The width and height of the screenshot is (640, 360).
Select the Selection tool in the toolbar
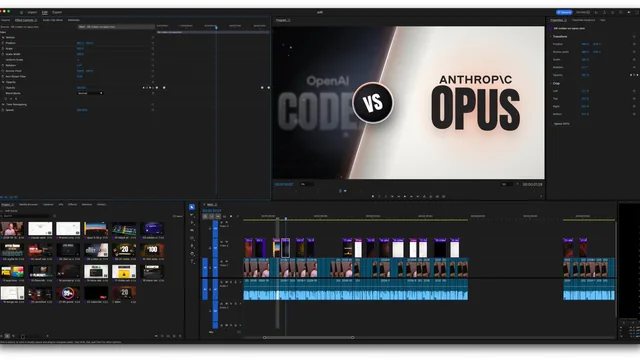192,207
